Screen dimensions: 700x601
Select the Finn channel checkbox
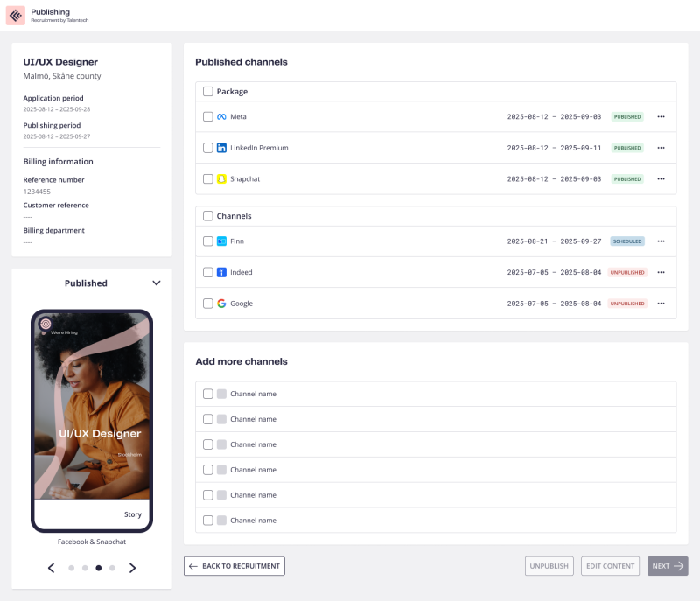coord(208,241)
